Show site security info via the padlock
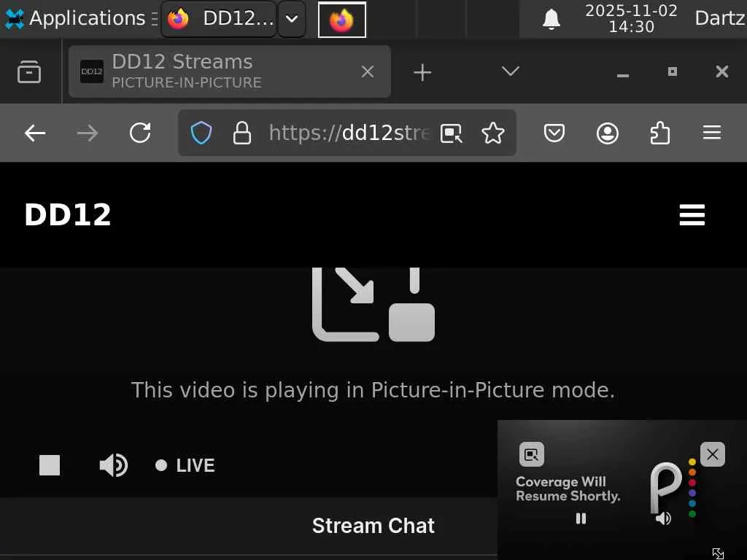This screenshot has width=747, height=560. click(242, 133)
